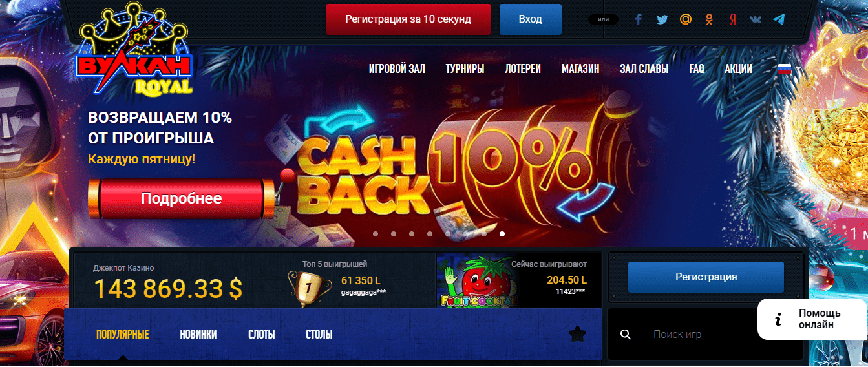Sign in with the Facebook icon
This screenshot has width=868, height=367.
(639, 19)
